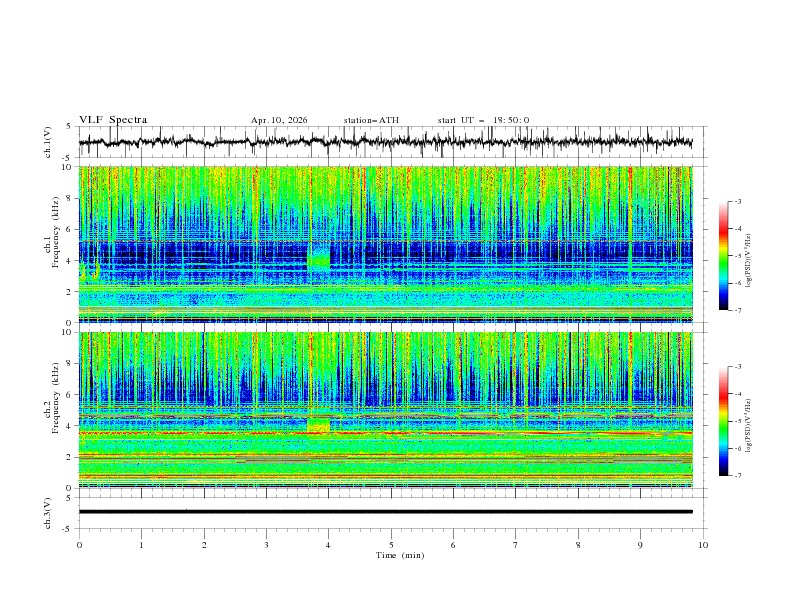792x612 pixels.
Task: Click the "ch.1(V)" axis label
Action: pos(48,142)
